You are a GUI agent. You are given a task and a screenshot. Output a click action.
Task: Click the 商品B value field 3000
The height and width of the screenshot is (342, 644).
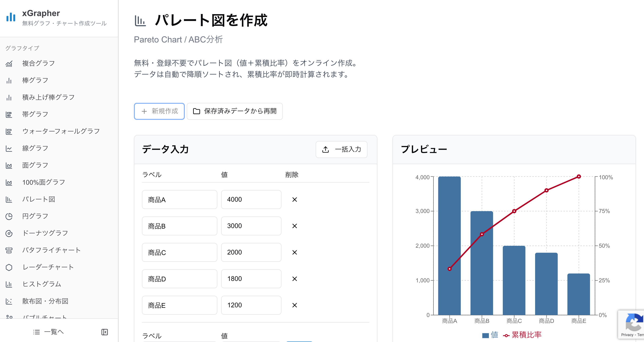251,226
